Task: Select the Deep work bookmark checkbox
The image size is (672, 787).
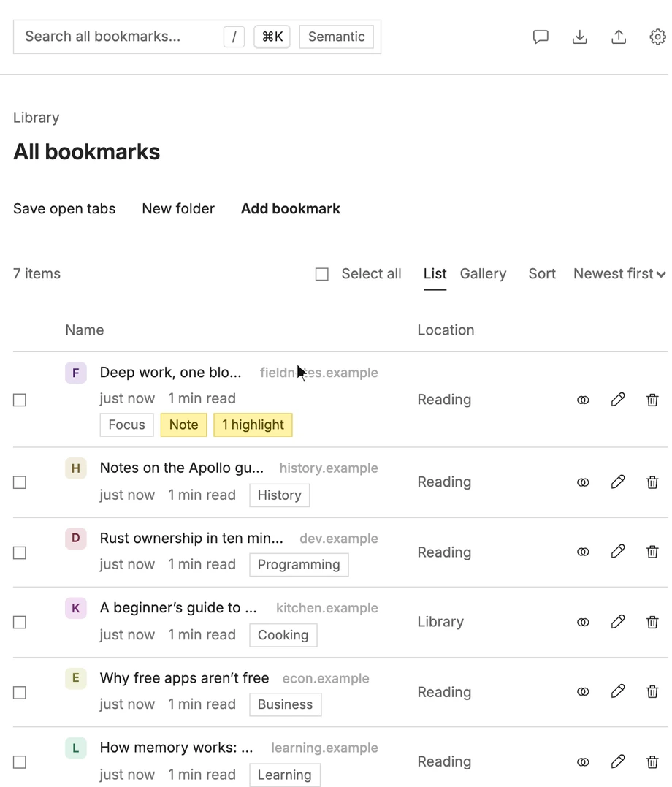Action: (x=20, y=400)
